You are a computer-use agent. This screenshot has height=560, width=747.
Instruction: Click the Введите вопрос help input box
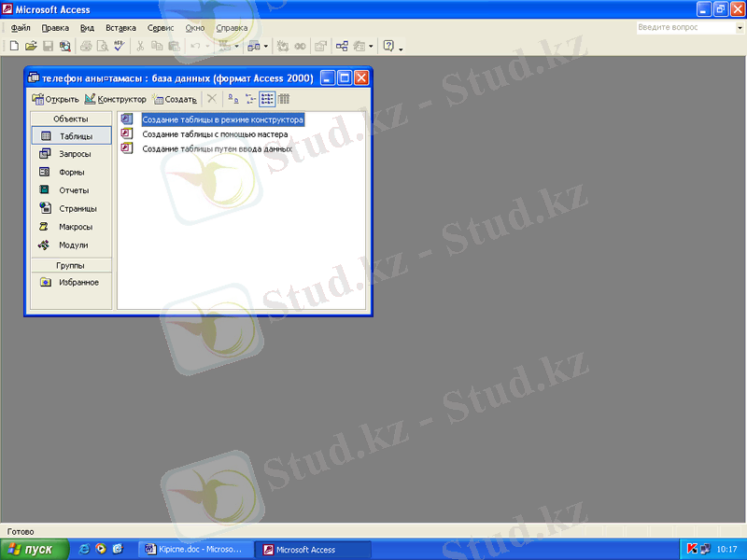(686, 28)
